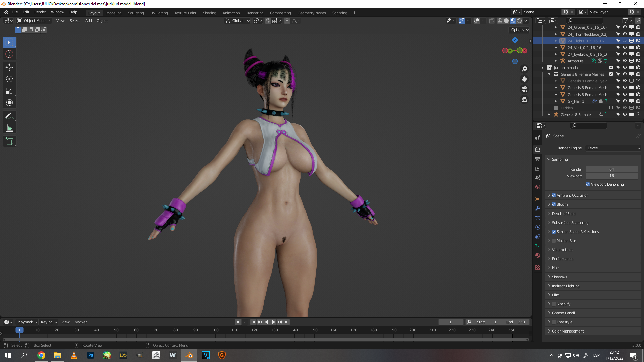Click the End frame field
The height and width of the screenshot is (362, 644).
[x=516, y=322]
